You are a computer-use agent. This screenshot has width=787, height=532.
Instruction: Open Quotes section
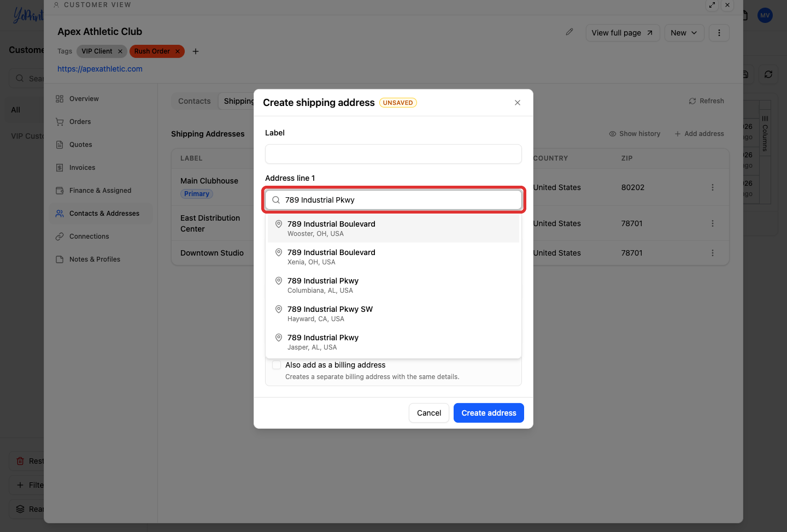coord(101,145)
